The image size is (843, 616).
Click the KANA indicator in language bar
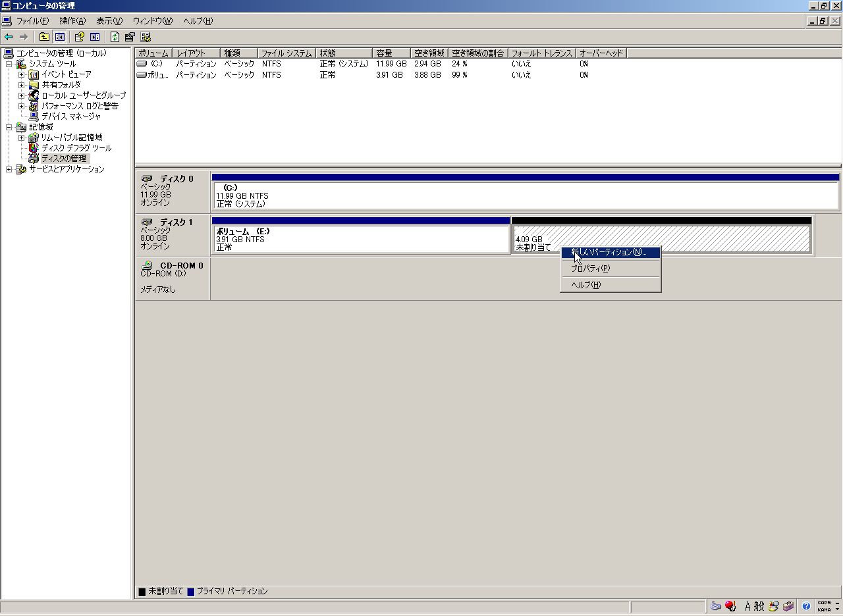pyautogui.click(x=824, y=610)
